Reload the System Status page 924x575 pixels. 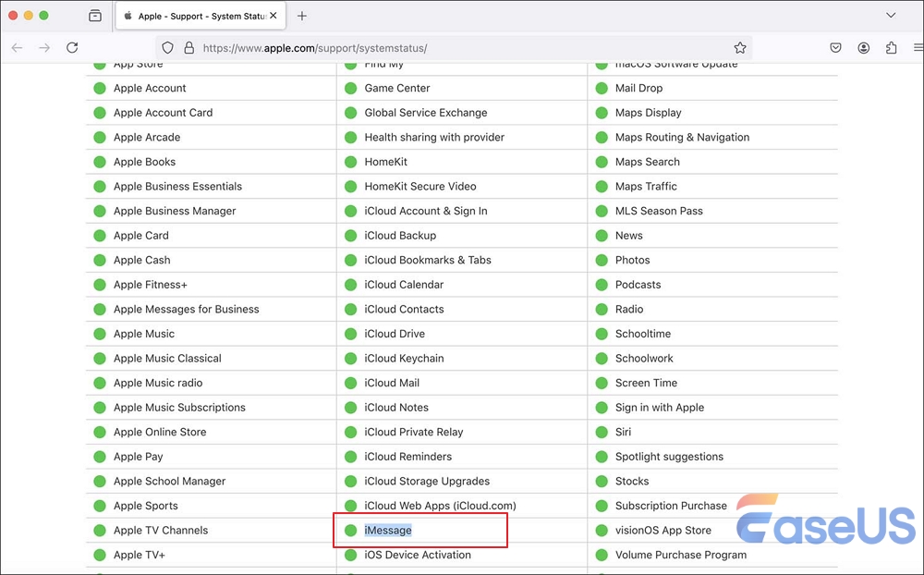click(x=72, y=47)
